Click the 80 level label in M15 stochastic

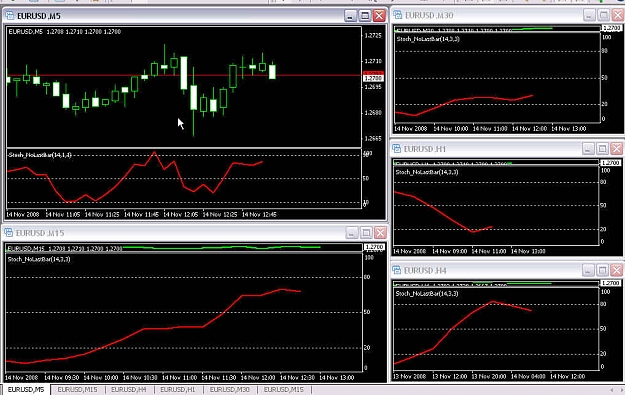pos(367,277)
